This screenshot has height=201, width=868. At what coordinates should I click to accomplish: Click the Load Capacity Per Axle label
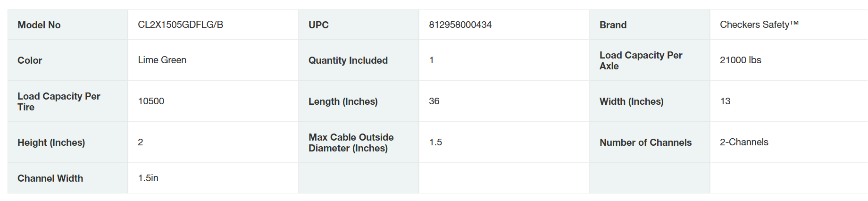(640, 60)
